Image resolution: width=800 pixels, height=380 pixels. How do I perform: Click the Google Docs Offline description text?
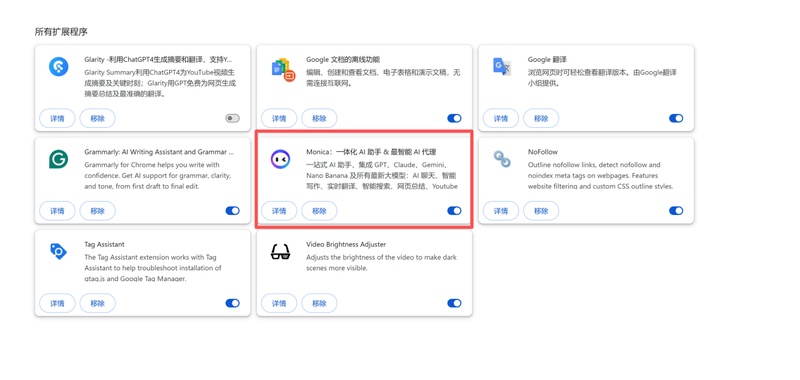383,78
